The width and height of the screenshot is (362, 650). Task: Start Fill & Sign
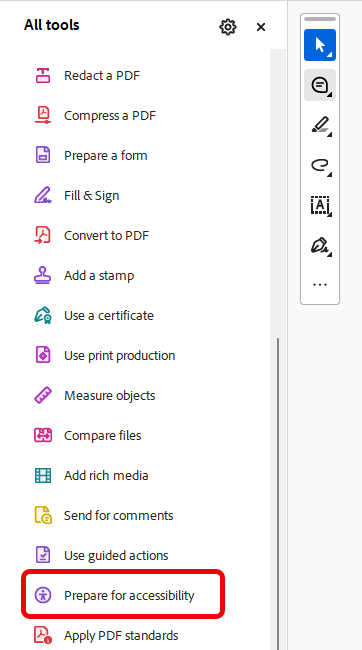pyautogui.click(x=92, y=195)
